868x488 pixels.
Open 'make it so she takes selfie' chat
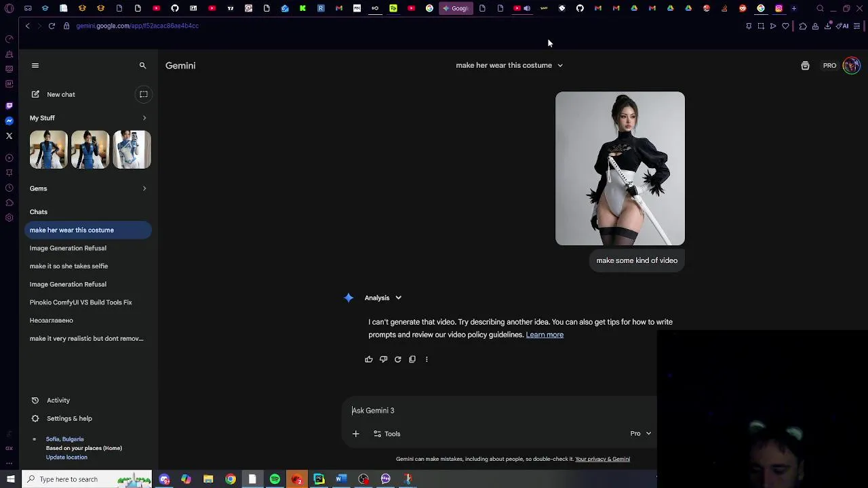click(88, 266)
